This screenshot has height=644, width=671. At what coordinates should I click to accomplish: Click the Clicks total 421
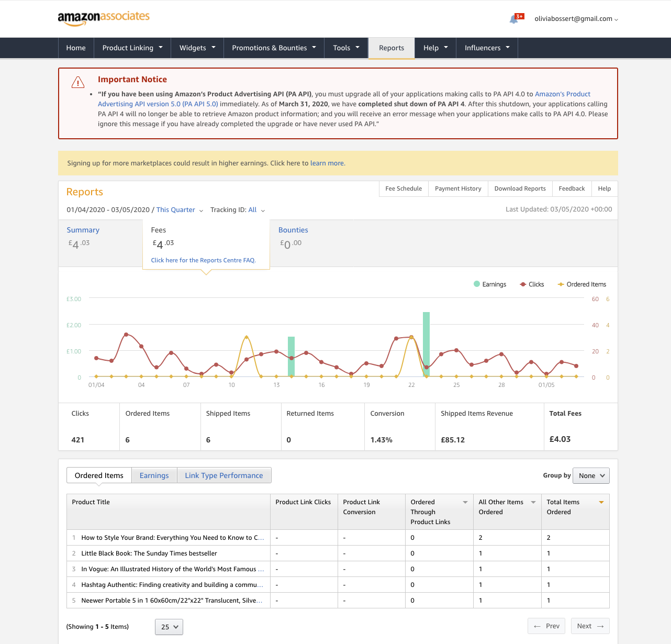point(77,440)
